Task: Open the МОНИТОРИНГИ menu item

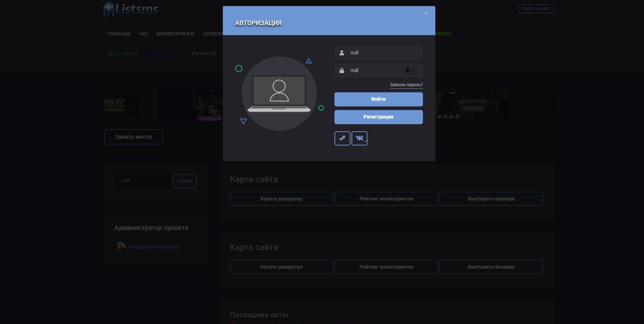Action: [x=175, y=34]
